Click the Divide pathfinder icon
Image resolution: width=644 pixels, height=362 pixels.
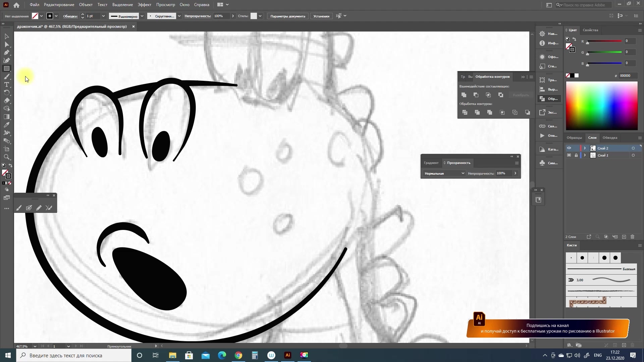click(x=465, y=112)
